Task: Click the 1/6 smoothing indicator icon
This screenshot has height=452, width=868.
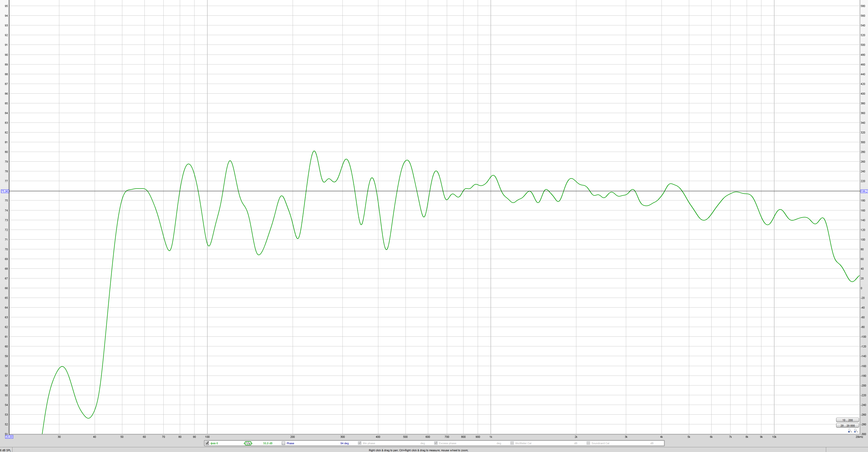Action: pos(248,443)
